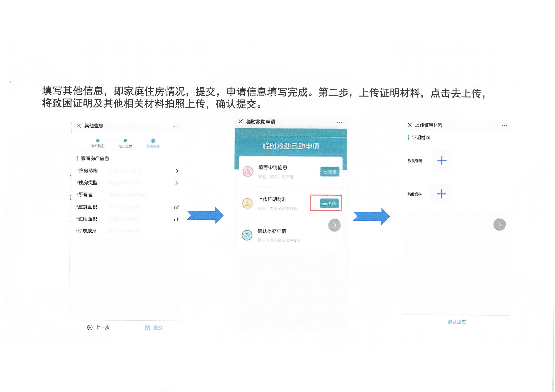The height and width of the screenshot is (392, 555).
Task: Click the plus icon beside 其他资料
Action: tap(441, 194)
